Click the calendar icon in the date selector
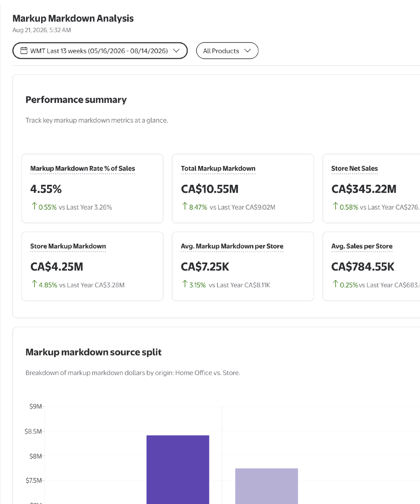Screen dimensions: 420x504 point(24,51)
